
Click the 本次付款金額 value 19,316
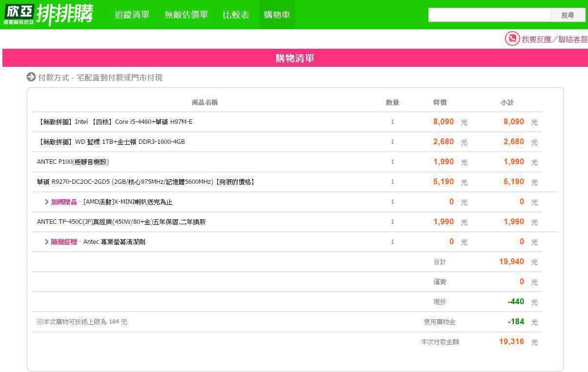(511, 342)
